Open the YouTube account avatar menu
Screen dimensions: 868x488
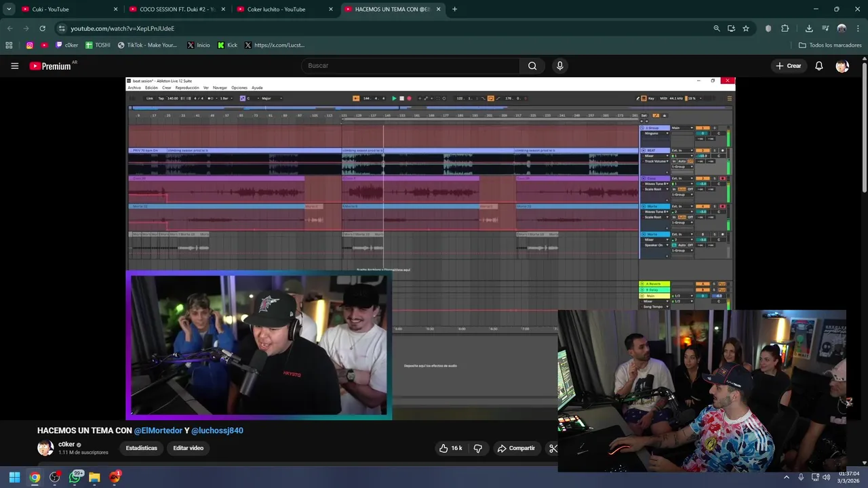842,66
